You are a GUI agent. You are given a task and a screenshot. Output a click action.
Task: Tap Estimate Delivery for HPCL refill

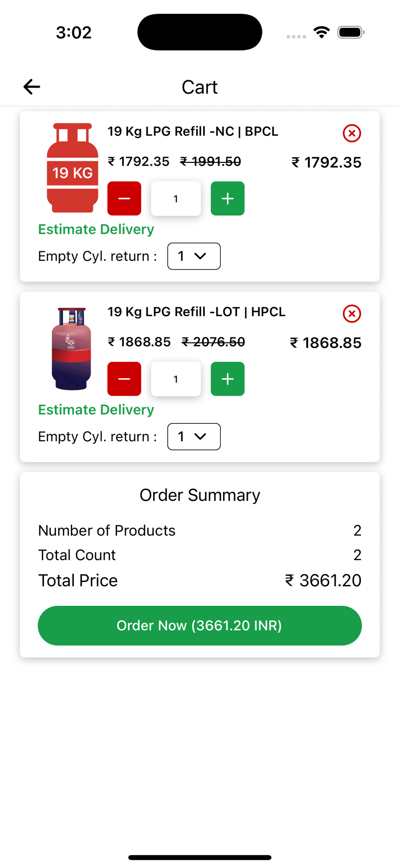click(x=96, y=410)
